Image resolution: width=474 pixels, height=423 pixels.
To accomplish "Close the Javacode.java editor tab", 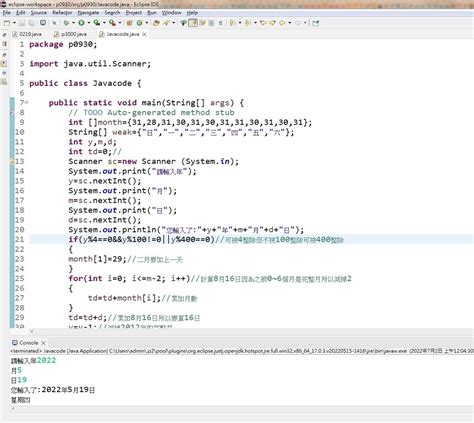I will 144,34.
